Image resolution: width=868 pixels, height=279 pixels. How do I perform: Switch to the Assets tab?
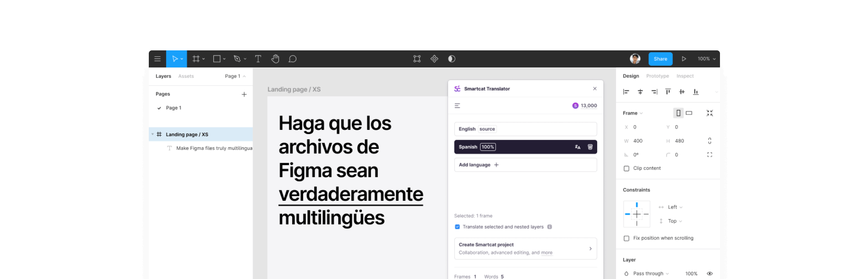pyautogui.click(x=186, y=76)
